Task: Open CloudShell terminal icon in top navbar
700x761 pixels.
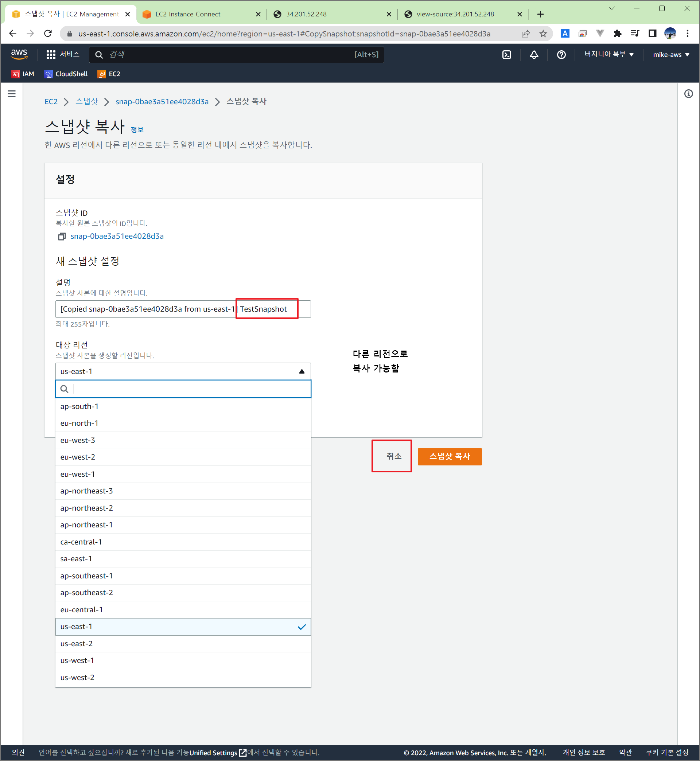Action: point(506,55)
